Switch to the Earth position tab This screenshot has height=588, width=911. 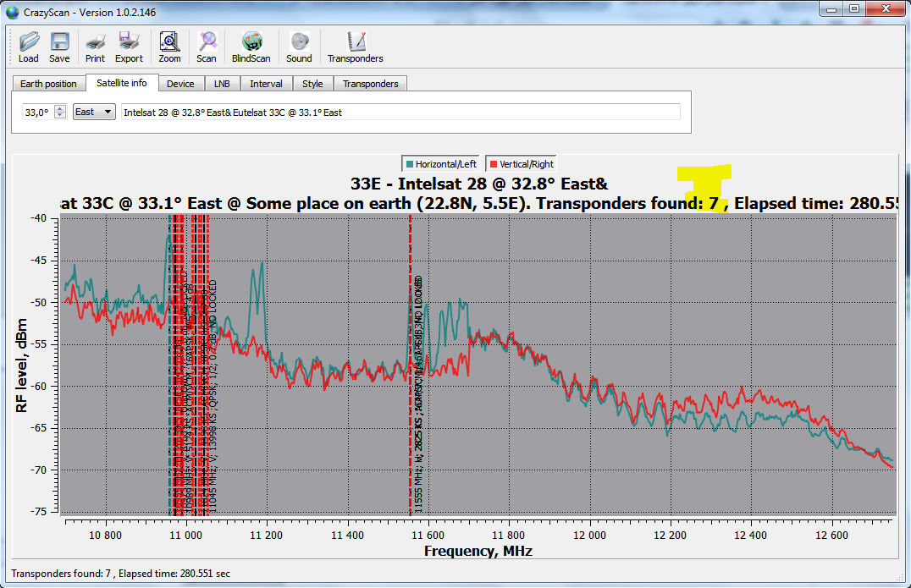coord(48,84)
